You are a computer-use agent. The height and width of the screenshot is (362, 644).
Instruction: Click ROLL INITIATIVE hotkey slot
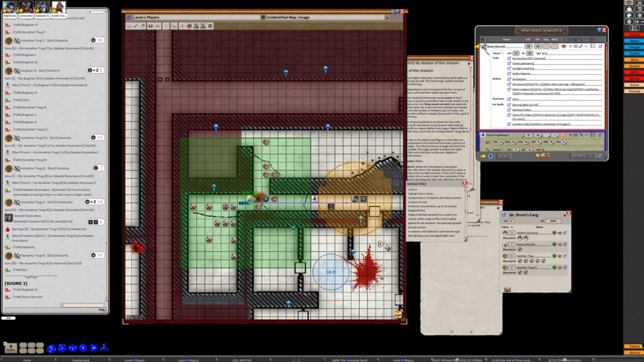coord(242,360)
